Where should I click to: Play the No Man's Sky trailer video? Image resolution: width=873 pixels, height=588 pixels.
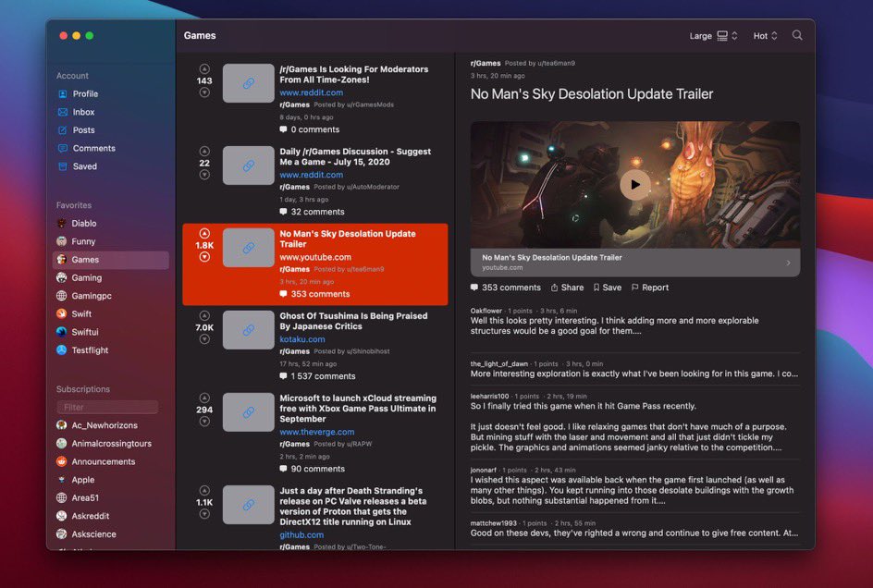pyautogui.click(x=634, y=185)
